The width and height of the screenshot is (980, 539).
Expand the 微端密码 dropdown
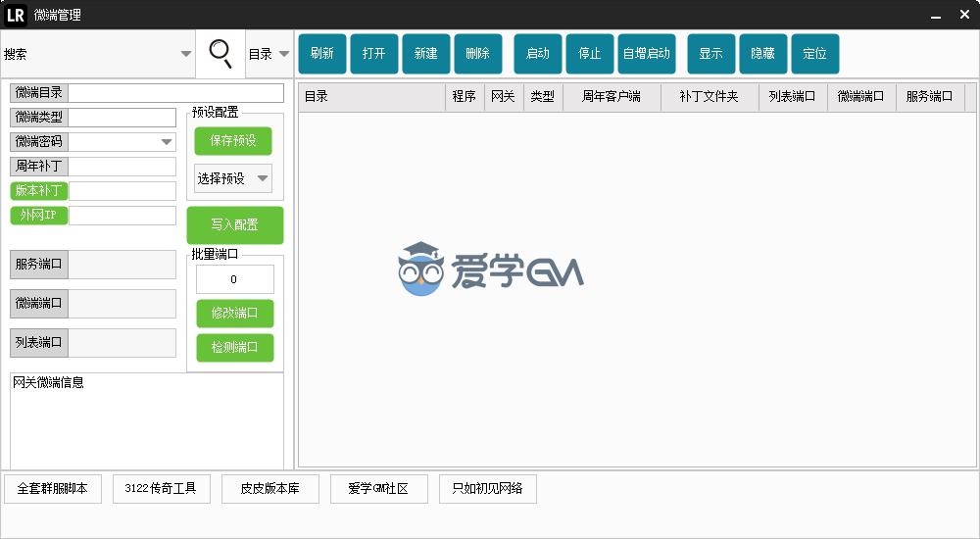point(167,142)
